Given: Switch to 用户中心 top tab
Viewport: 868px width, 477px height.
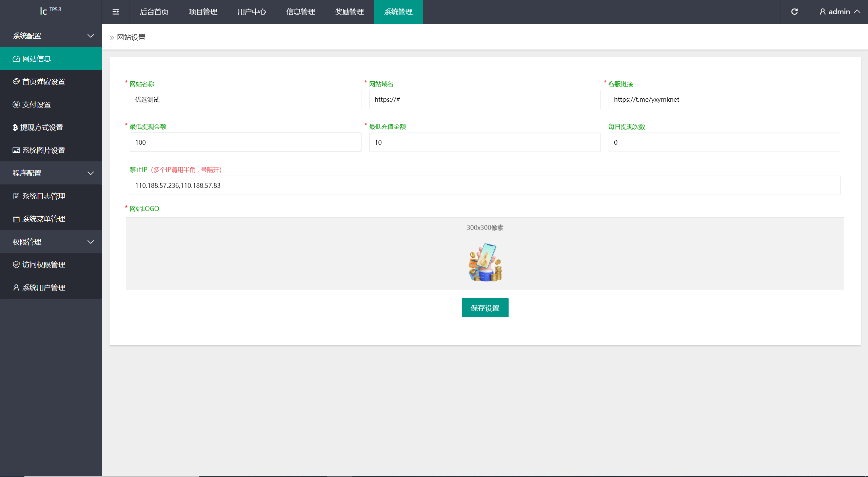Looking at the screenshot, I should click(x=252, y=12).
